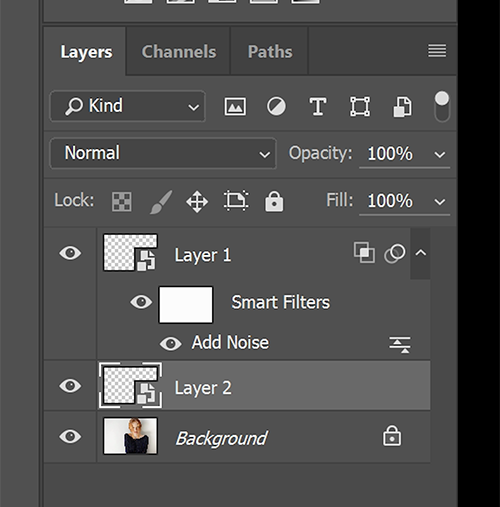This screenshot has height=507, width=500.
Task: Switch to the Paths tab
Action: coord(270,52)
